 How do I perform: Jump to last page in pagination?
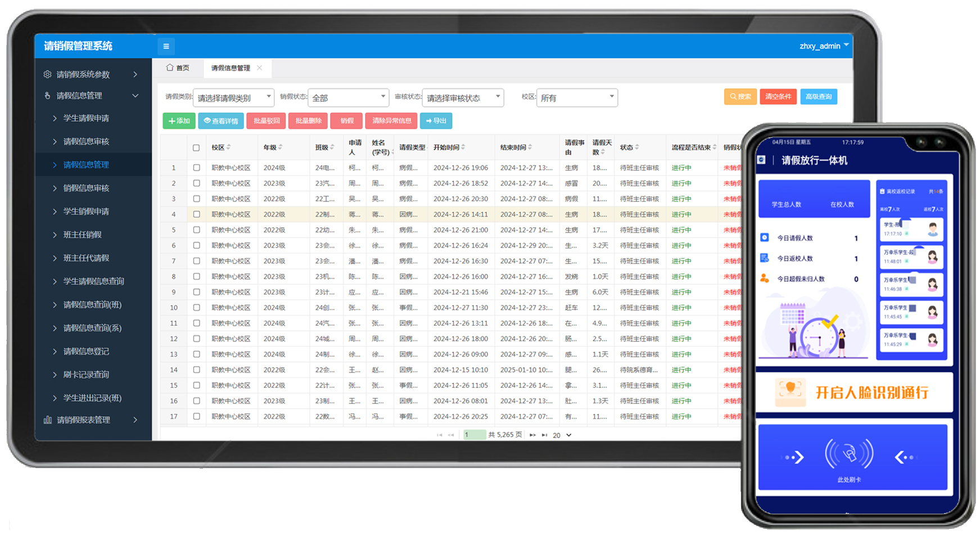tap(544, 435)
